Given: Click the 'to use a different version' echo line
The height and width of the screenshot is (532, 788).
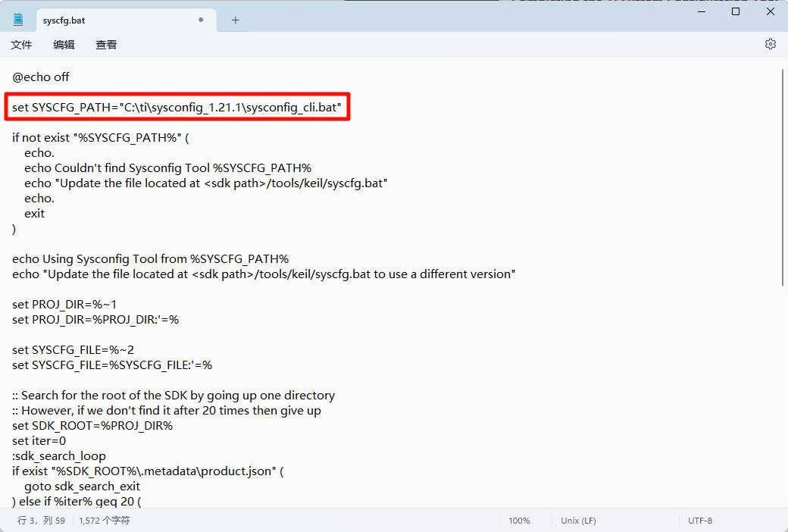Looking at the screenshot, I should point(264,274).
